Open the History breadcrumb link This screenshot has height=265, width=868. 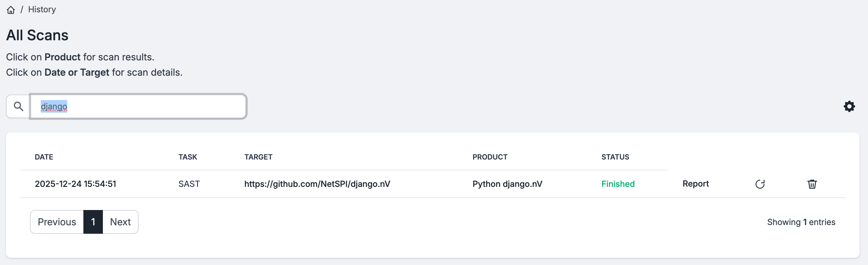coord(42,9)
